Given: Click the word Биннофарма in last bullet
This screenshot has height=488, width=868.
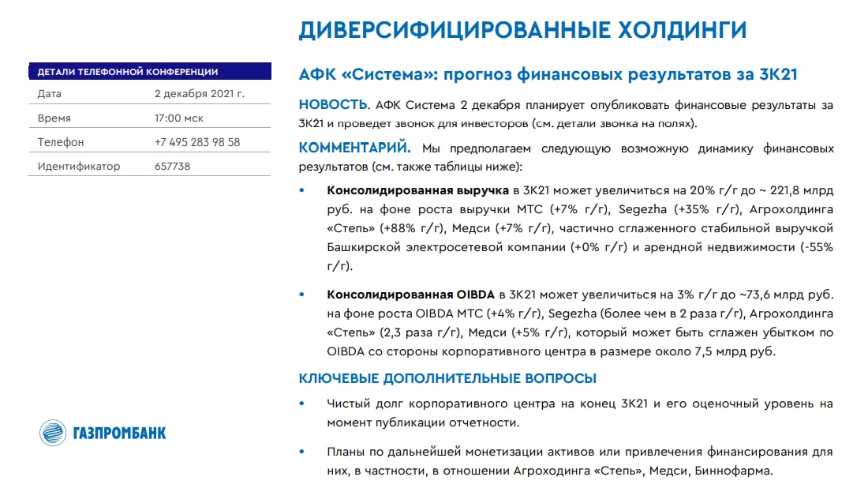Looking at the screenshot, I should [733, 471].
